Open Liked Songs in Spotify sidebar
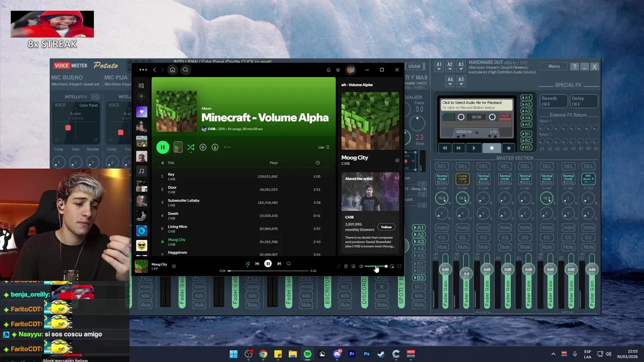644x362 pixels. click(x=141, y=112)
